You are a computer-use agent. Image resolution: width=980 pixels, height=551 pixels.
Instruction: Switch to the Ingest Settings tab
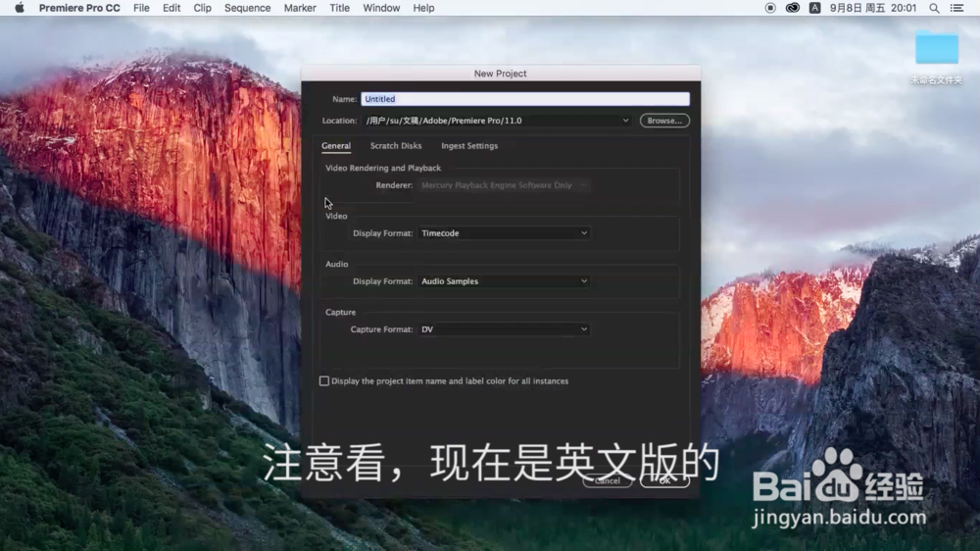tap(469, 146)
